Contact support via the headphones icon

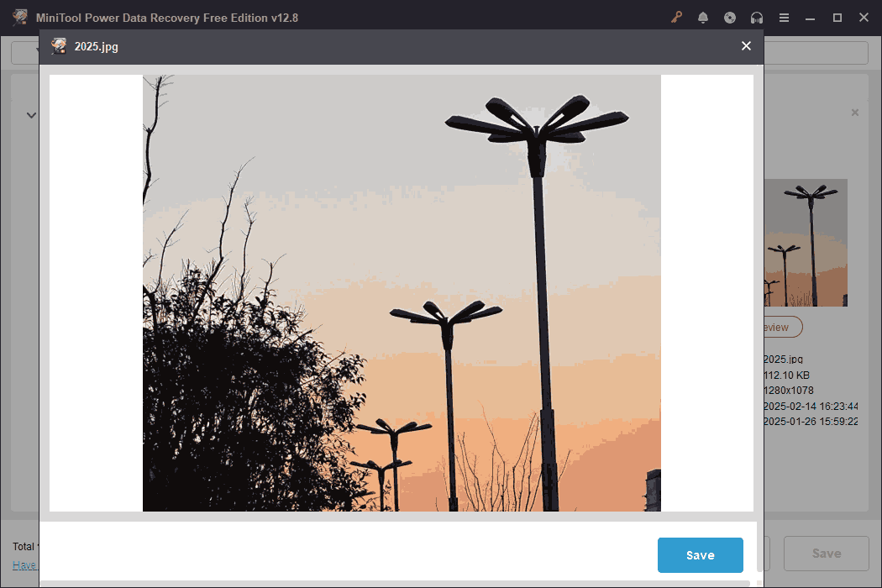pyautogui.click(x=757, y=17)
